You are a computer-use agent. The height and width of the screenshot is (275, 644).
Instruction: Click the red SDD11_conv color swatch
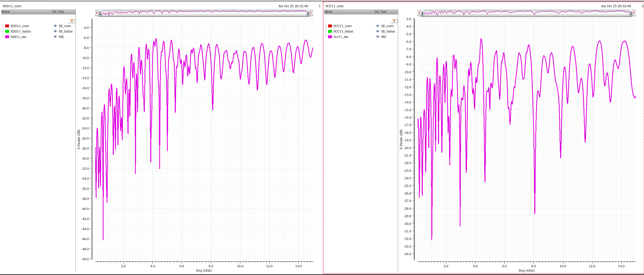pos(7,26)
